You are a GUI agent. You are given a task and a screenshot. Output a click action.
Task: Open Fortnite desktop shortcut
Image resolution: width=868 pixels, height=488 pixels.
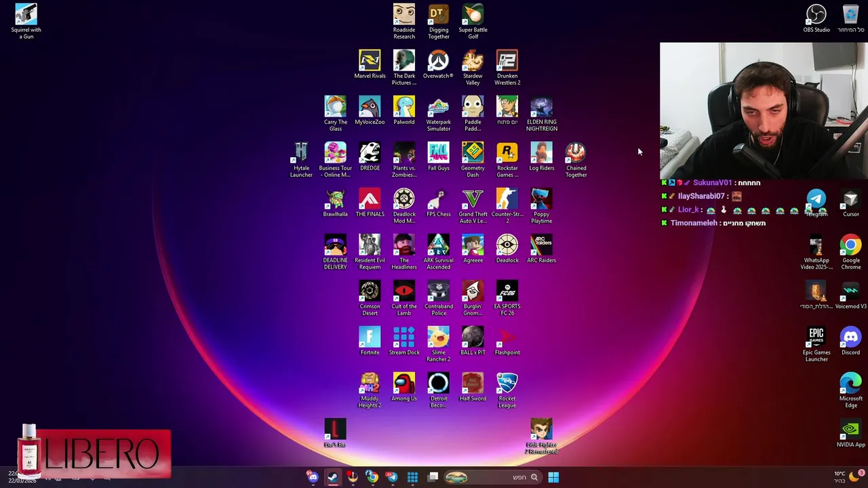(x=370, y=341)
